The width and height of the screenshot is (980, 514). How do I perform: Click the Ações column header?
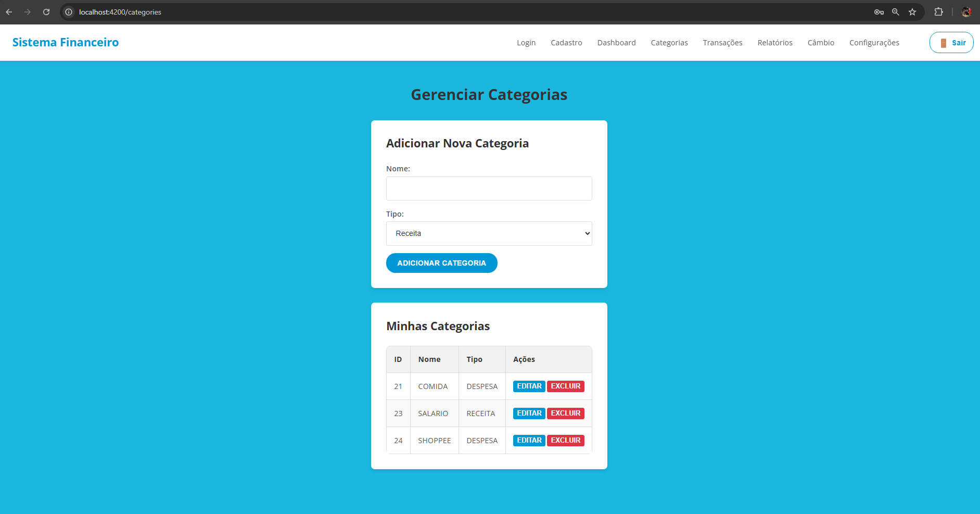549,359
